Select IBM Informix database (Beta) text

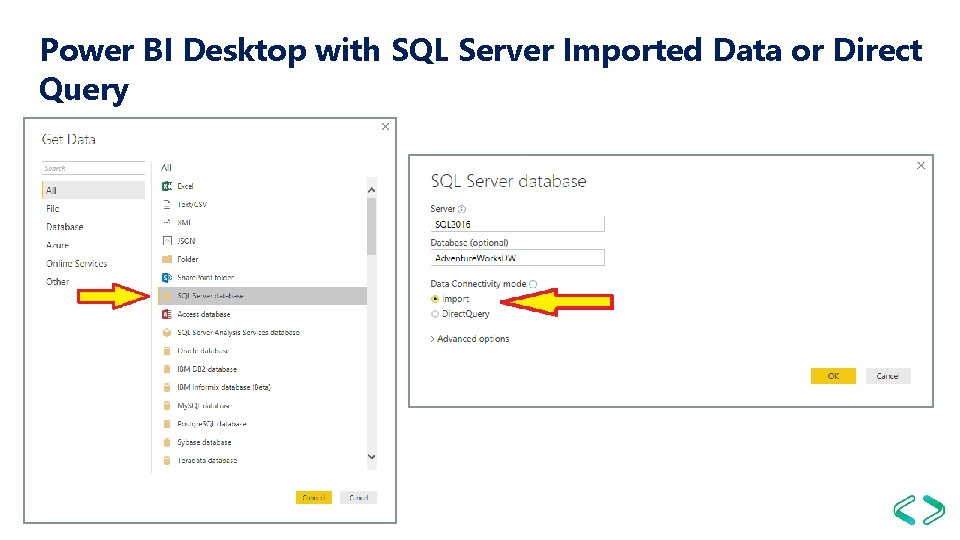[223, 388]
